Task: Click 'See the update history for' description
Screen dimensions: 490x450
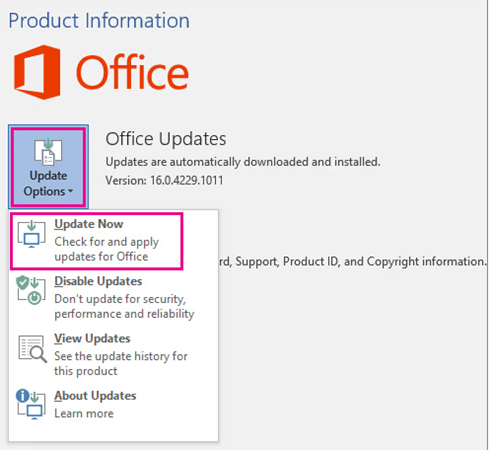Action: (x=121, y=364)
